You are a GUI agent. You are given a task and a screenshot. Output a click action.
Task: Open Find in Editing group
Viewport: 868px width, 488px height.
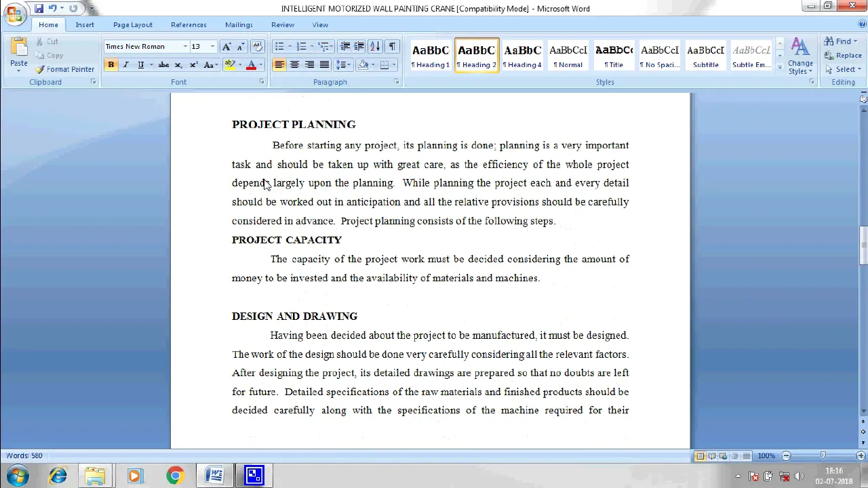point(840,41)
